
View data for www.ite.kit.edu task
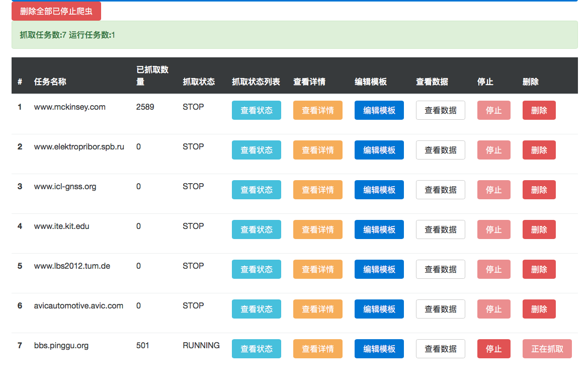pyautogui.click(x=440, y=229)
